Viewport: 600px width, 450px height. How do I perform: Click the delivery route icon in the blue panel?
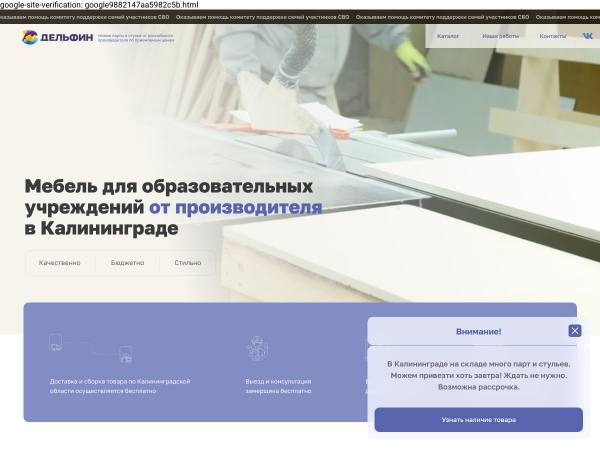tap(91, 349)
